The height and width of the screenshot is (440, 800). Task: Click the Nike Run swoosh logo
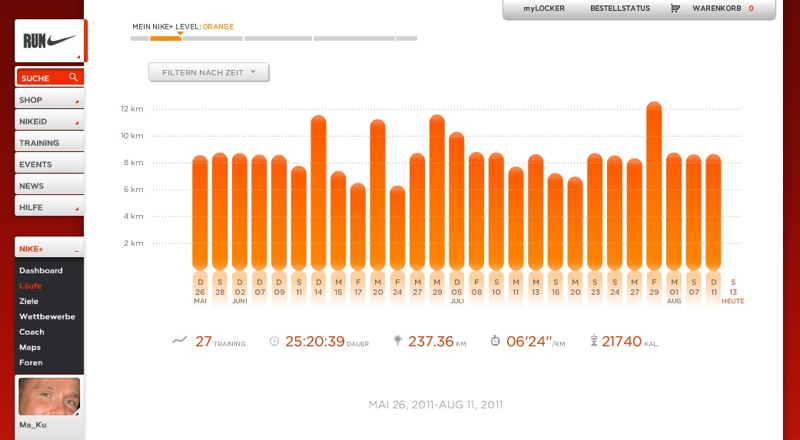click(50, 41)
